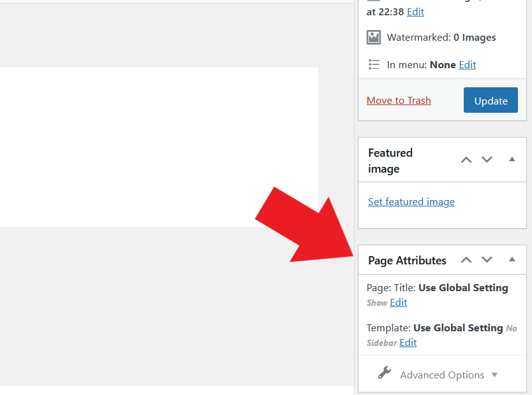The image size is (532, 395).
Task: Click the In menu list icon
Action: point(374,64)
